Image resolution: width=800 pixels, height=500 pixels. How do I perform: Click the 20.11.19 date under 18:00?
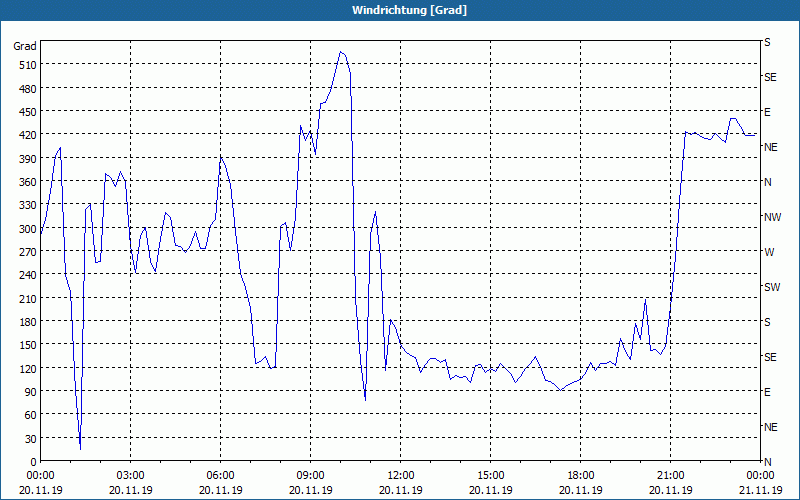coord(581,490)
